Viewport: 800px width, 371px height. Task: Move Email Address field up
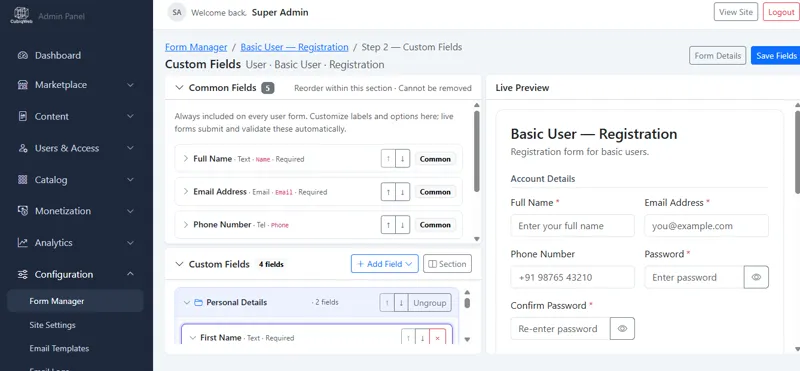(x=388, y=192)
